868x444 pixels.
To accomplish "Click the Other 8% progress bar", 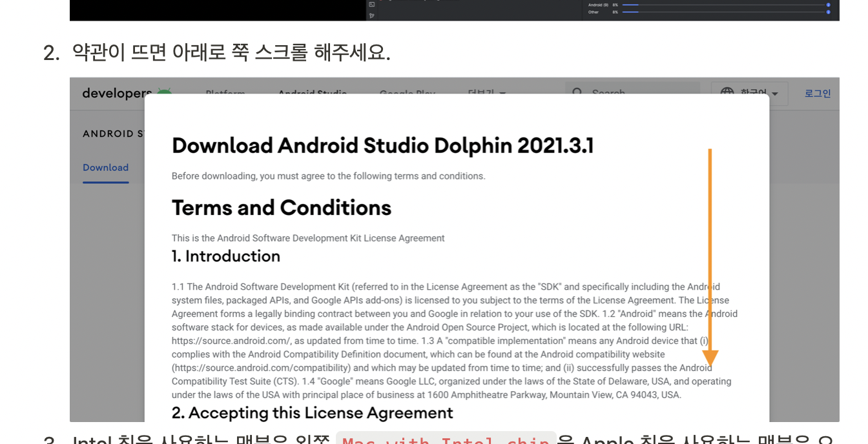I will pyautogui.click(x=724, y=12).
